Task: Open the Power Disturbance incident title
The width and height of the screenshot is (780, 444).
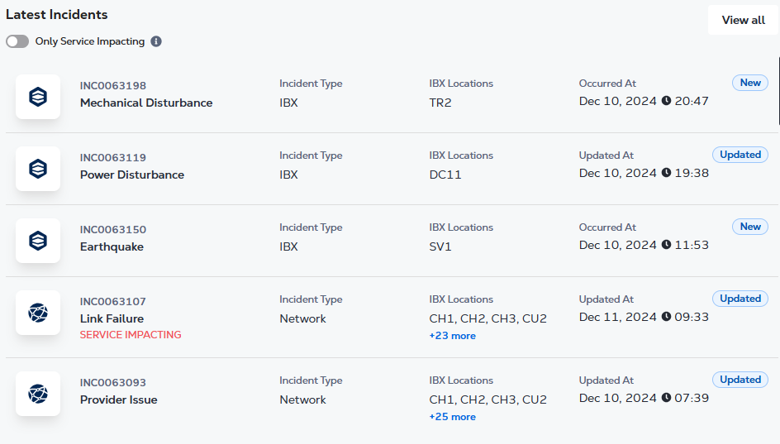Action: tap(132, 175)
